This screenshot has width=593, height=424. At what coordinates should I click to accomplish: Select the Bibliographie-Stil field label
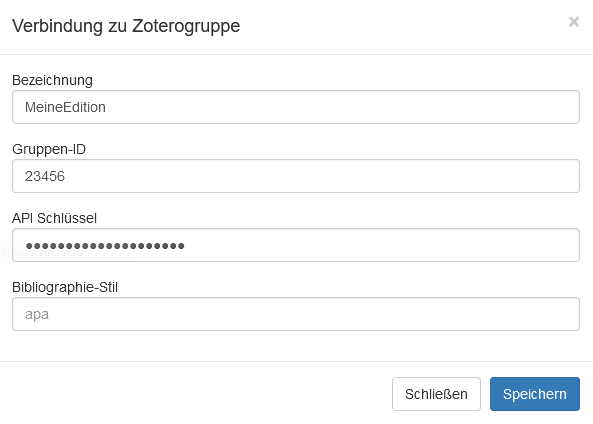(x=65, y=287)
